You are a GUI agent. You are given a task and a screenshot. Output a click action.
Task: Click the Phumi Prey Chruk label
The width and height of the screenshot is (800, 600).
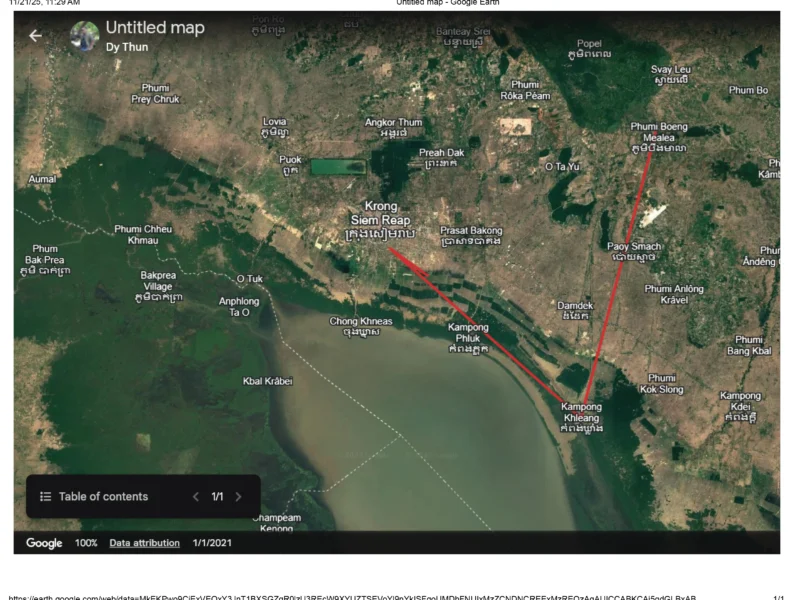(x=155, y=93)
